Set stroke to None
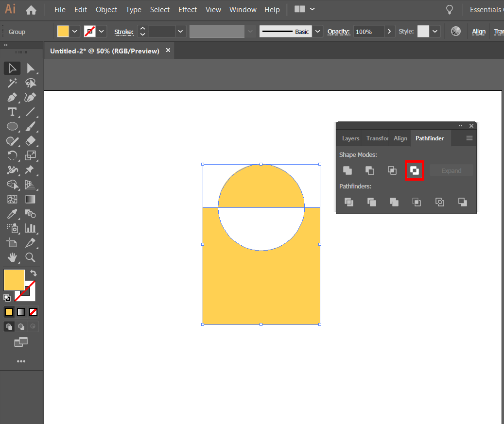 pyautogui.click(x=33, y=312)
